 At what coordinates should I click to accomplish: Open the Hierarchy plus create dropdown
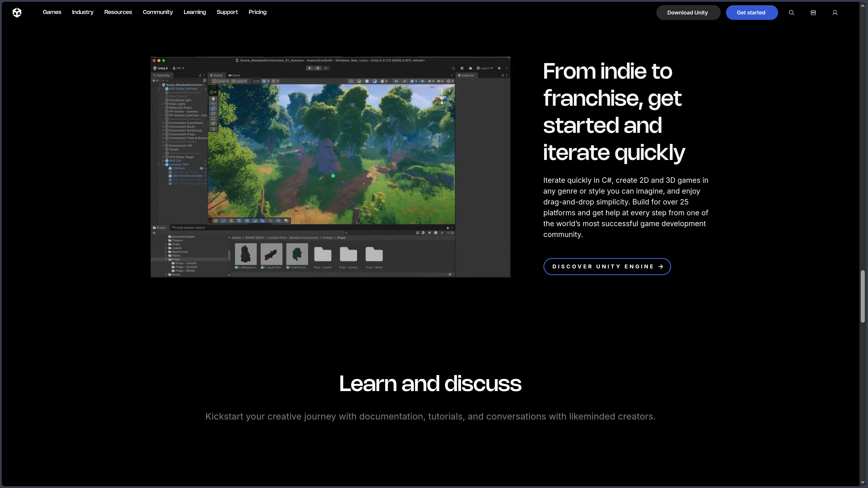coord(155,80)
